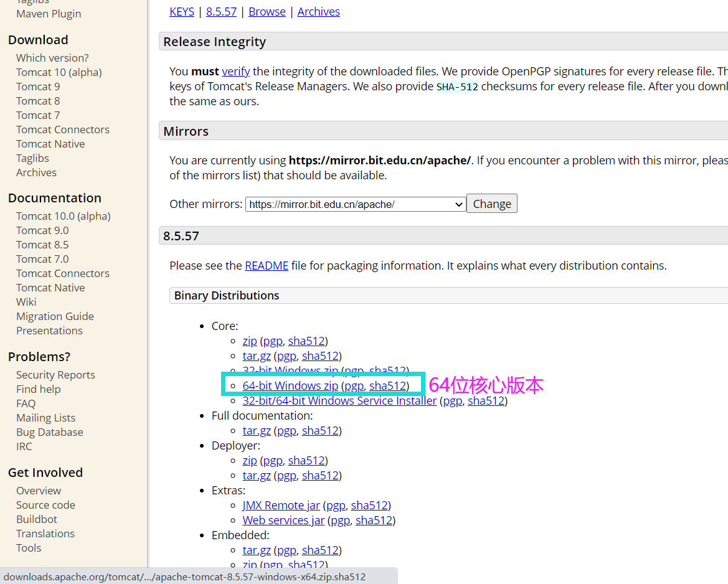Open Tomcat 8 download page

click(38, 101)
